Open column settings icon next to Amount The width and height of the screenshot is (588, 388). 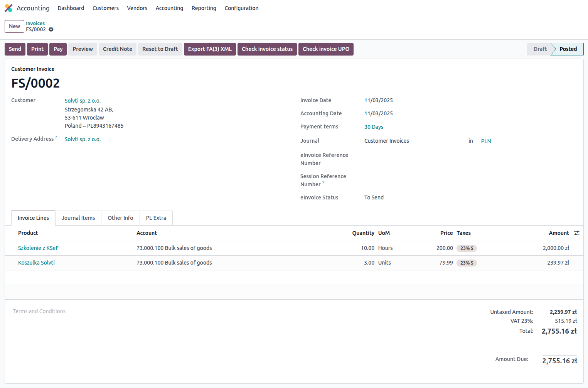(x=576, y=233)
